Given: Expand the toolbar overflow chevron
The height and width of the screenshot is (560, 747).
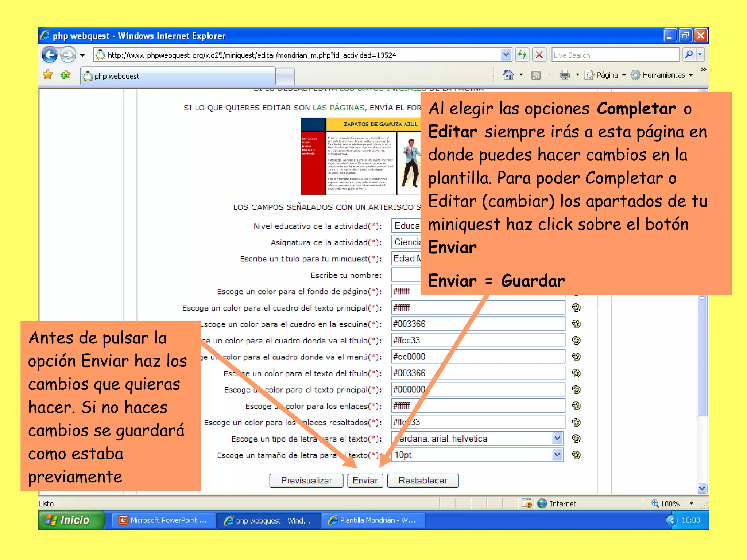Looking at the screenshot, I should pos(704,69).
